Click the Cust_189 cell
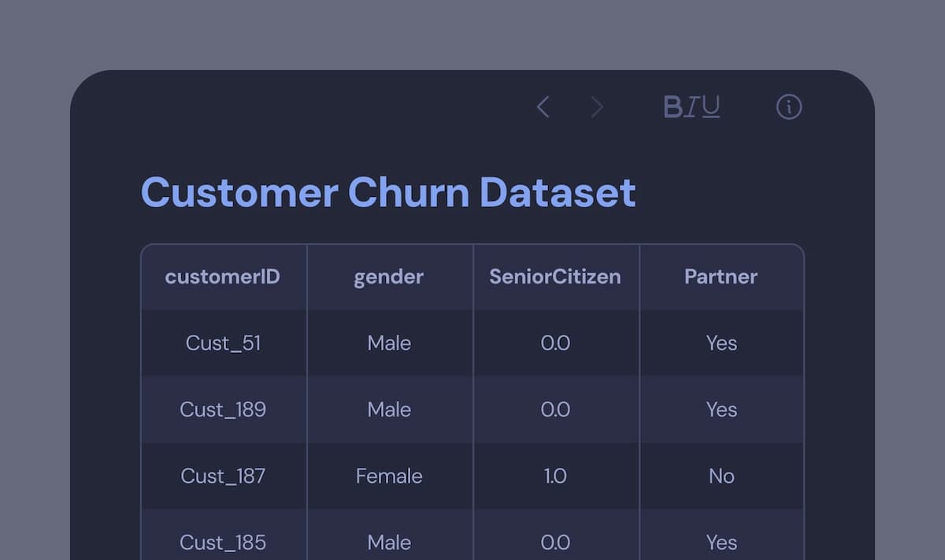 point(223,410)
